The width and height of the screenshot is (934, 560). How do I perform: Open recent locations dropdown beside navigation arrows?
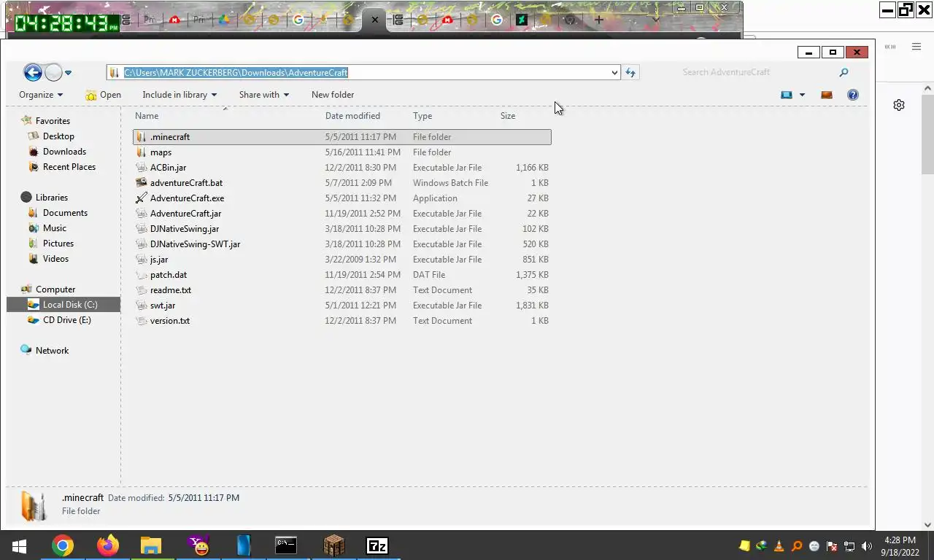coord(68,73)
